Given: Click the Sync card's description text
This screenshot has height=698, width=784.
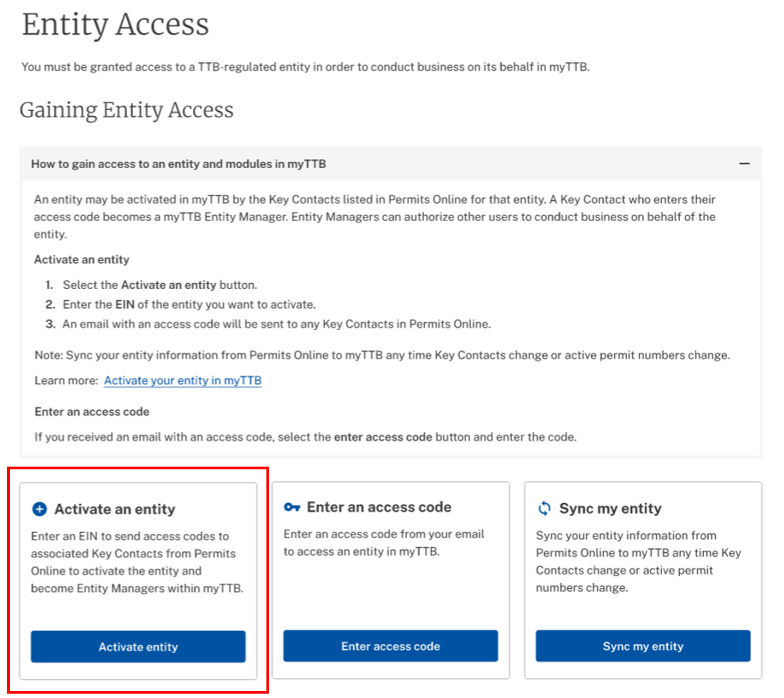Looking at the screenshot, I should 638,562.
